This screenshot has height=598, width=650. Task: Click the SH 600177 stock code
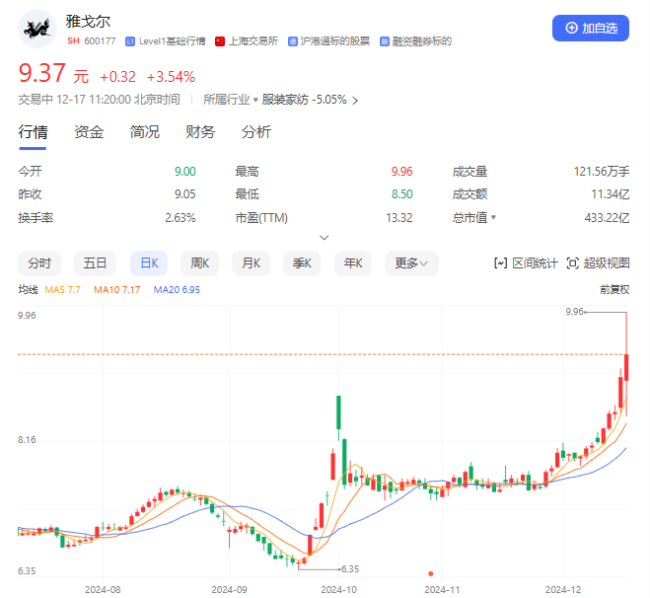point(91,41)
